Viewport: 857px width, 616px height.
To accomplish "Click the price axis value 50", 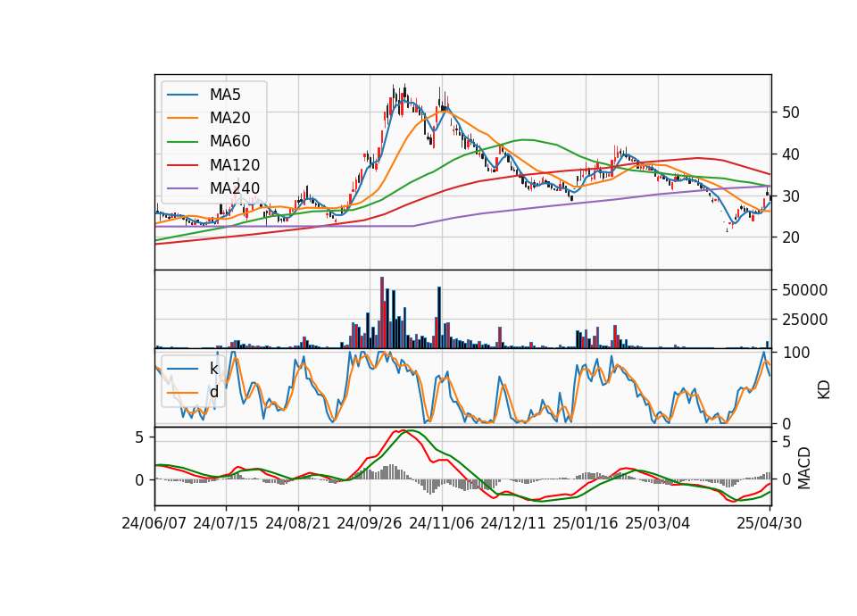I will [x=791, y=112].
